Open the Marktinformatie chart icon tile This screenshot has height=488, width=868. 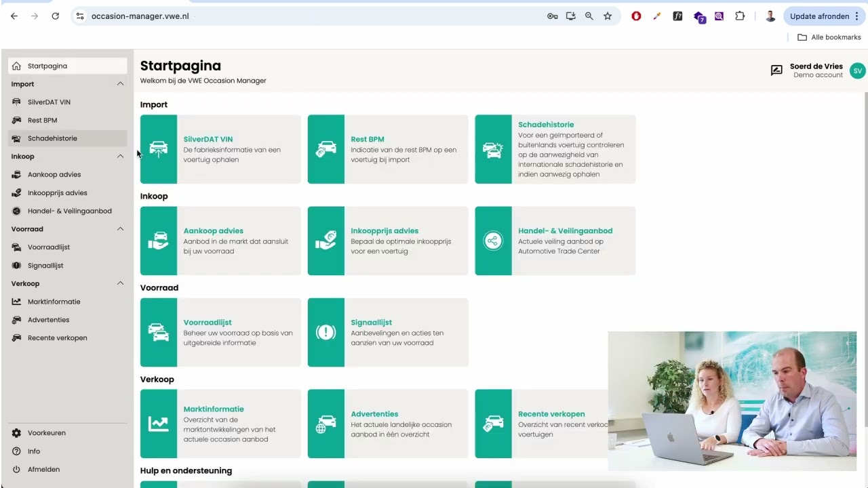(x=159, y=424)
